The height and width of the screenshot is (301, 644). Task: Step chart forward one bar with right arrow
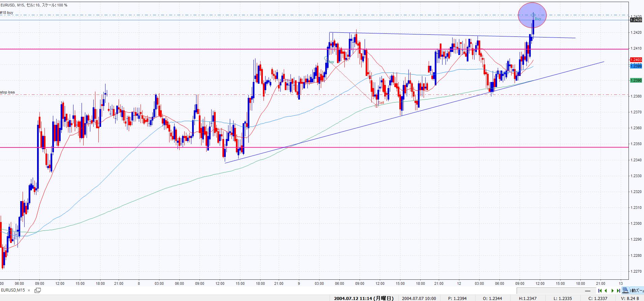[612, 291]
